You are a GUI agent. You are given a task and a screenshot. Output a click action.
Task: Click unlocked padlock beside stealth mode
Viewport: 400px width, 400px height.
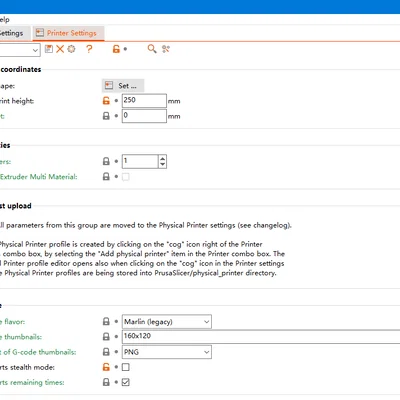pyautogui.click(x=106, y=367)
